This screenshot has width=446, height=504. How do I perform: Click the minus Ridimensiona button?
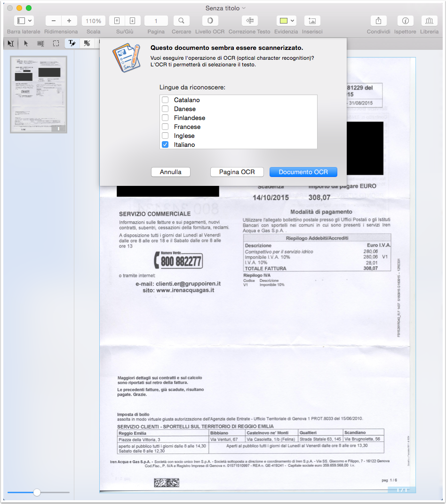click(x=54, y=21)
